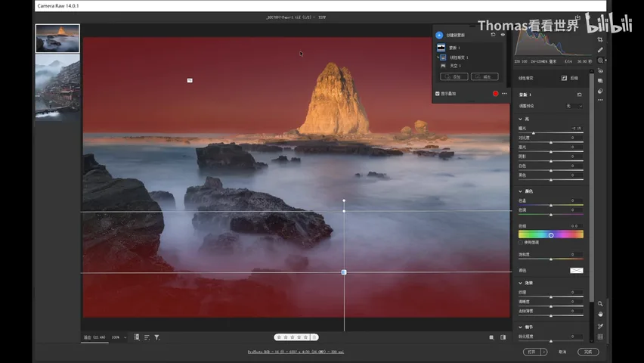Collapse the 效果 effects section
Image resolution: width=644 pixels, height=363 pixels.
click(x=520, y=284)
